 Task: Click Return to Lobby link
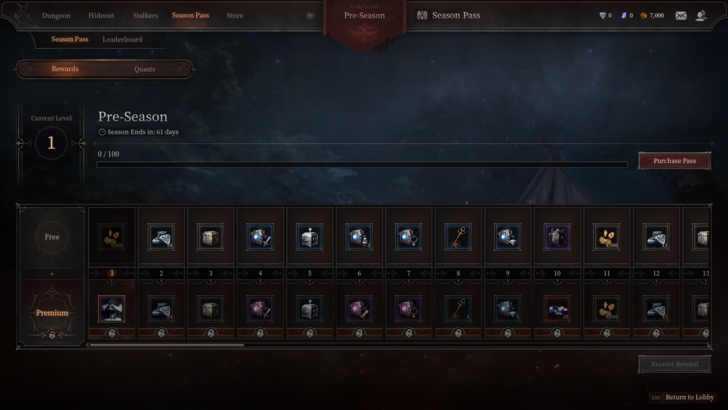(689, 397)
